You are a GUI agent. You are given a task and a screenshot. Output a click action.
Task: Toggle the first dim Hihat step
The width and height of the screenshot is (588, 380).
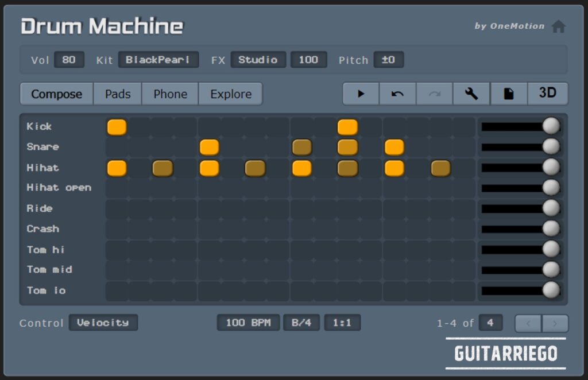click(163, 168)
